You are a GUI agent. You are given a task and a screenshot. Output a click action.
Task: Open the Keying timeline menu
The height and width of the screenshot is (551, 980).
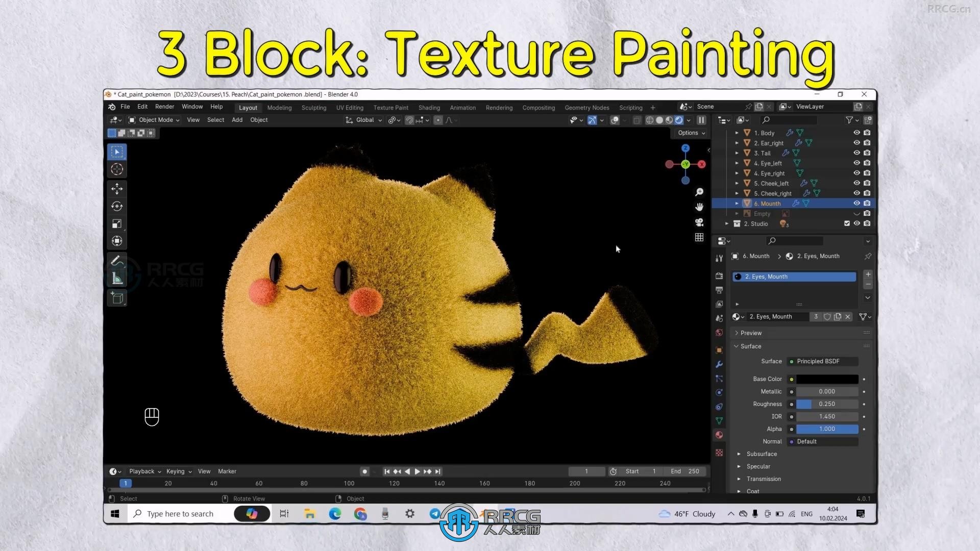point(179,471)
